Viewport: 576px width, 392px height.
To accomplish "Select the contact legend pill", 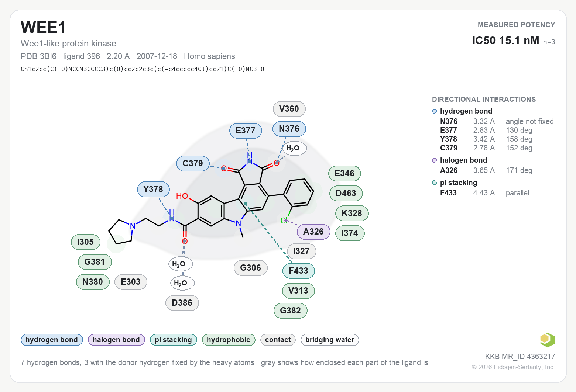I will pos(278,340).
